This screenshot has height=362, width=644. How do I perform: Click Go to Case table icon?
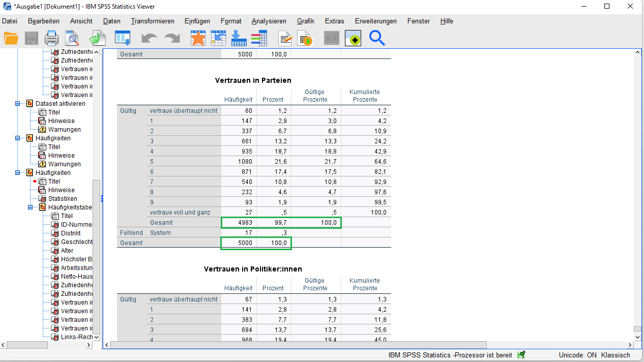tap(218, 38)
